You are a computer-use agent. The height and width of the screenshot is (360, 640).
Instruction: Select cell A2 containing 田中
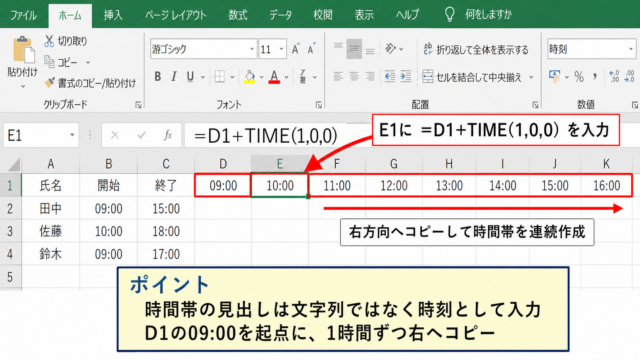(x=51, y=209)
